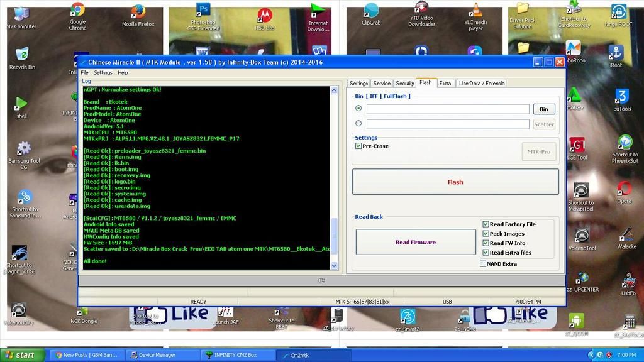This screenshot has width=644, height=362.
Task: Click the Bin file path input field
Action: point(447,109)
